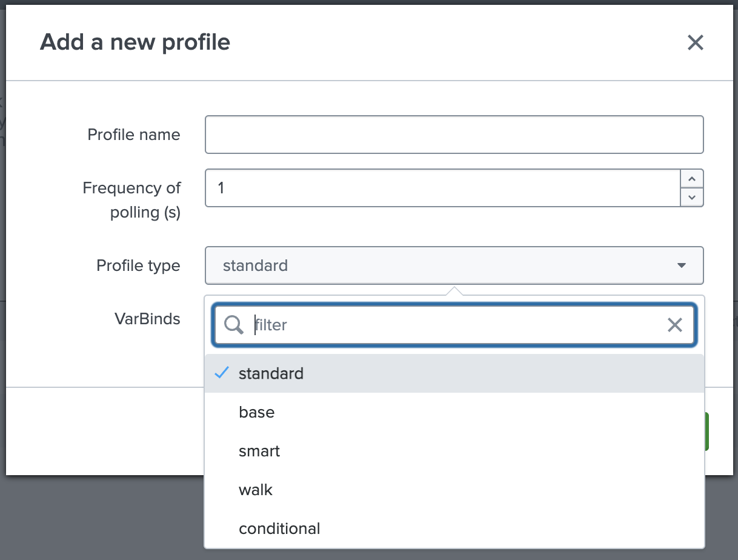Viewport: 738px width, 560px height.
Task: Click the blue checkmark beside standard
Action: (222, 373)
